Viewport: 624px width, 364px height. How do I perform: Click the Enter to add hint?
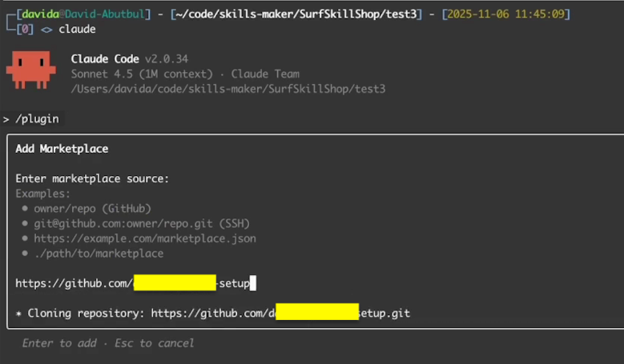tap(59, 343)
